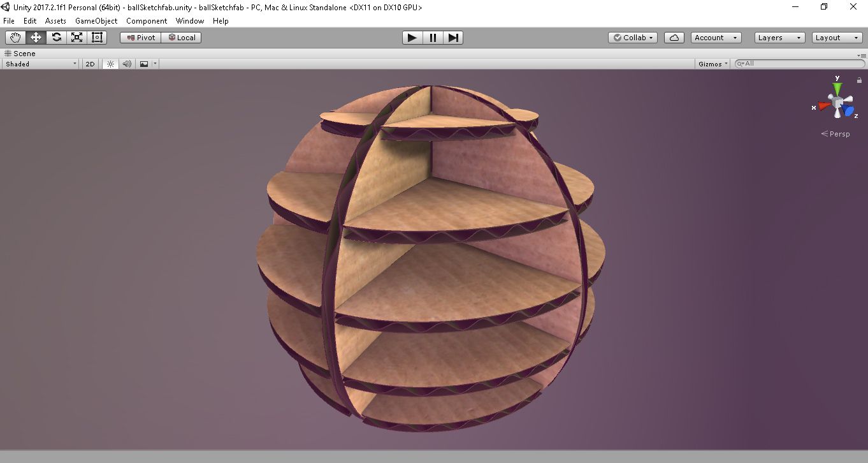Image resolution: width=868 pixels, height=463 pixels.
Task: Select the Rect transform tool
Action: (x=97, y=38)
